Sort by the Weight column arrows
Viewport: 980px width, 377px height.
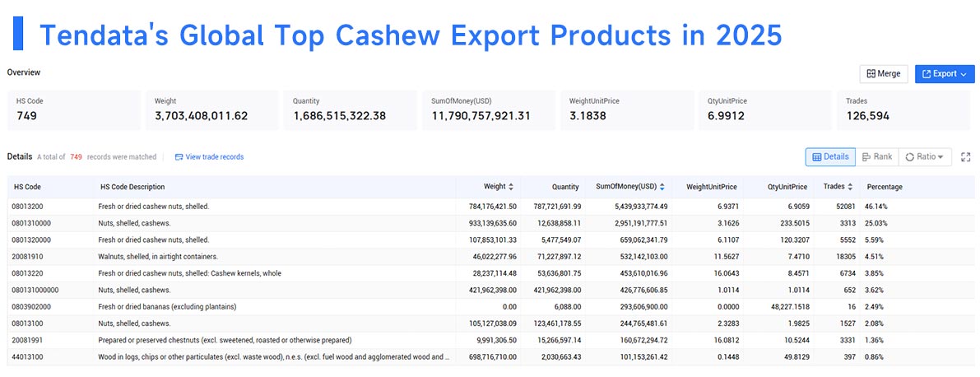(511, 186)
